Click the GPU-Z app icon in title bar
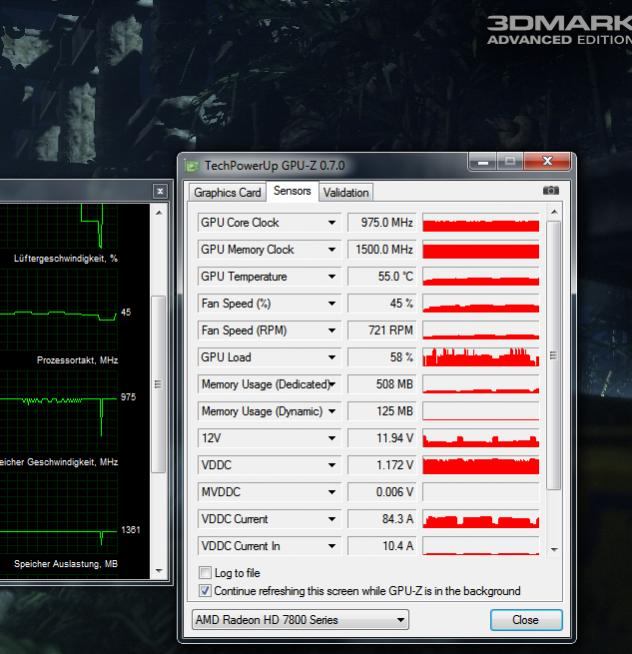Image resolution: width=632 pixels, height=654 pixels. click(191, 166)
